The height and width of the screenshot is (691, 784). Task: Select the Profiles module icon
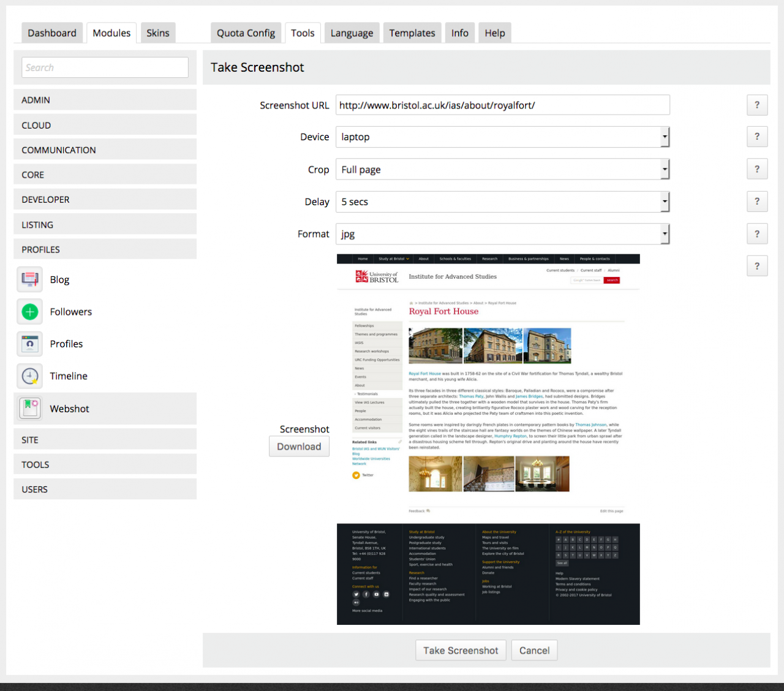pyautogui.click(x=29, y=344)
